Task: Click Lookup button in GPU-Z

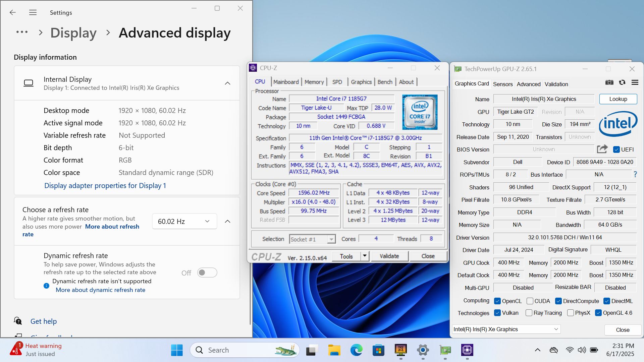Action: point(618,99)
